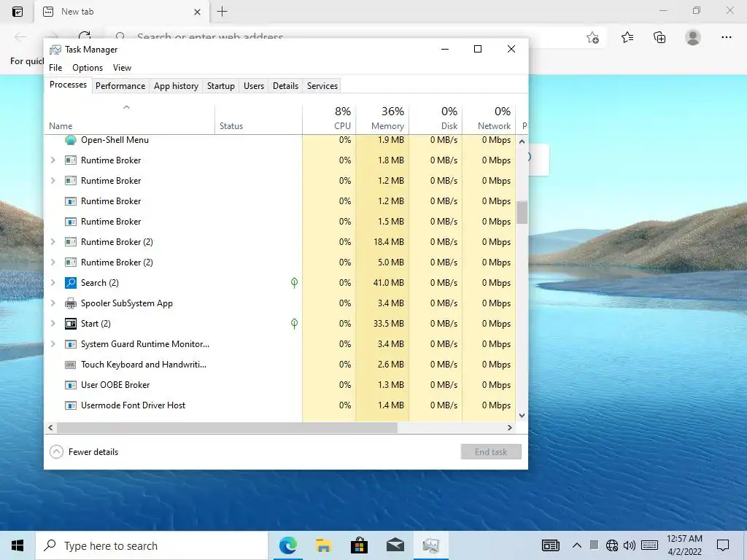Open Edge Settings and more menu
747x560 pixels.
[726, 37]
